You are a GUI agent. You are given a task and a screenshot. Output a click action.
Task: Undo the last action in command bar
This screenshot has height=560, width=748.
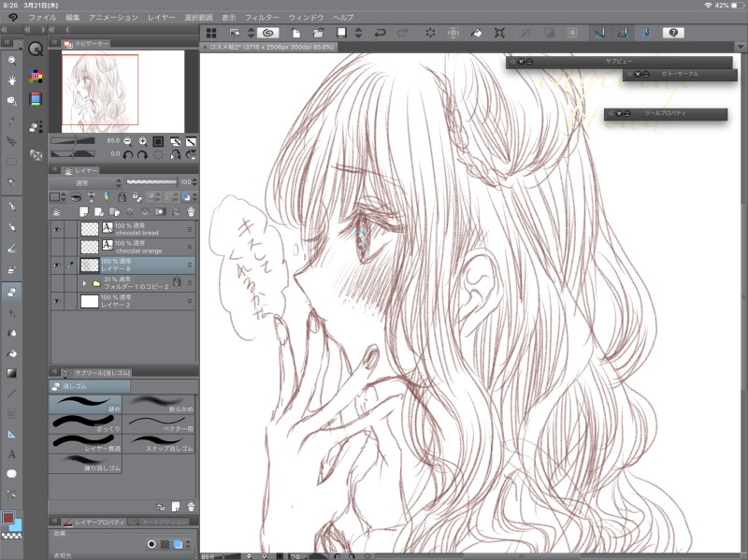pyautogui.click(x=381, y=33)
